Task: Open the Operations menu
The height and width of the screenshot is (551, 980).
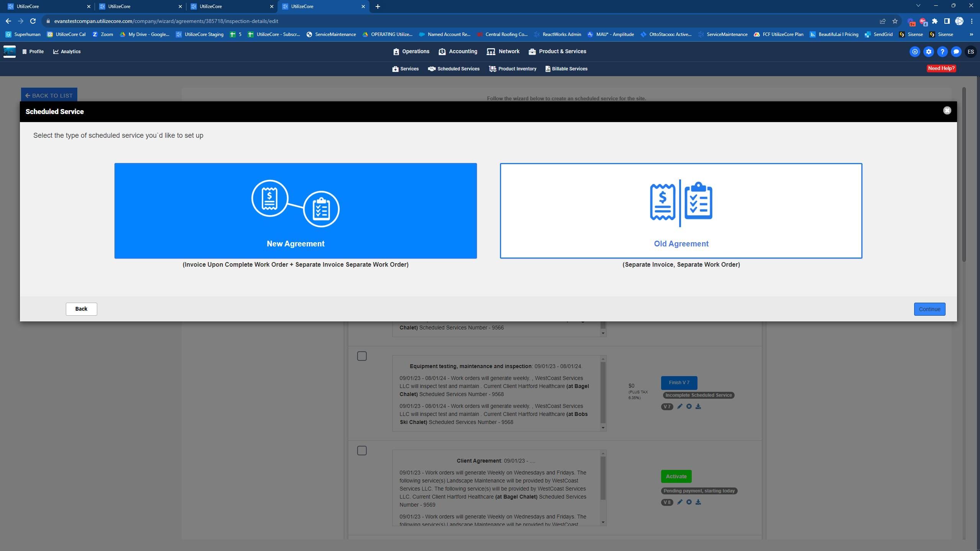Action: click(411, 52)
